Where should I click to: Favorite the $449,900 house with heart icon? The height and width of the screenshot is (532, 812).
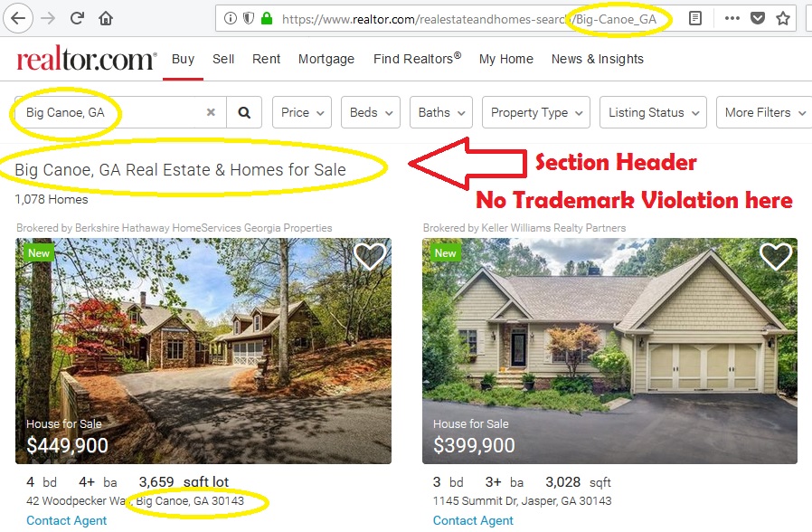[x=370, y=256]
